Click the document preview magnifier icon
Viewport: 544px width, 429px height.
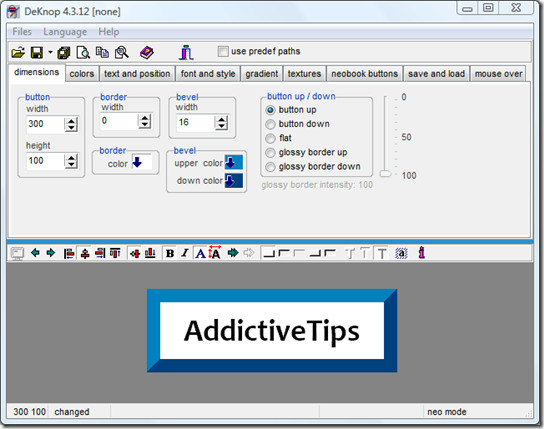pos(83,52)
